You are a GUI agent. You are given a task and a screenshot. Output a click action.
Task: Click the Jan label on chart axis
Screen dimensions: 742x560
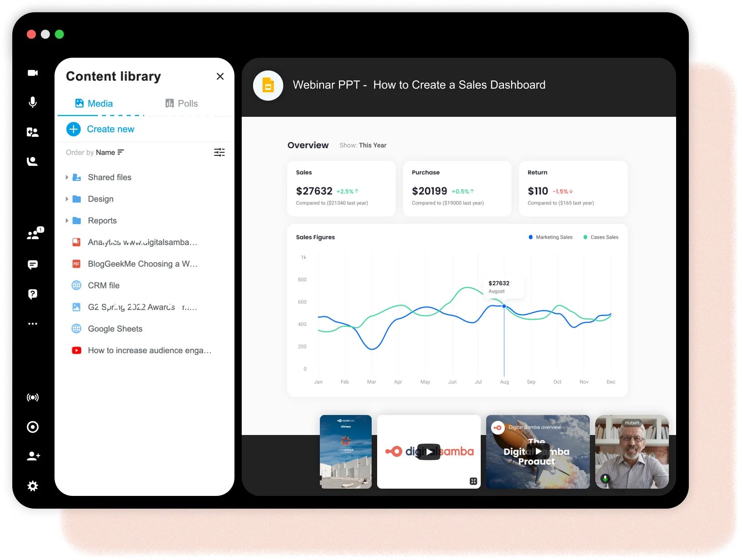pyautogui.click(x=318, y=382)
